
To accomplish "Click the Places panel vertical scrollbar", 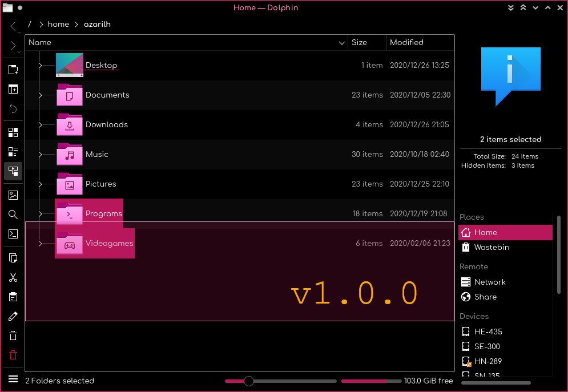I will click(559, 254).
